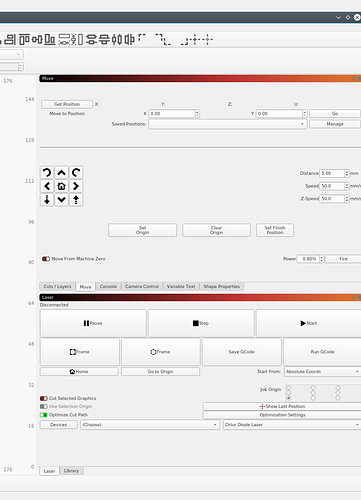Click the Show Last Position button
This screenshot has width=361, height=500.
point(282,406)
